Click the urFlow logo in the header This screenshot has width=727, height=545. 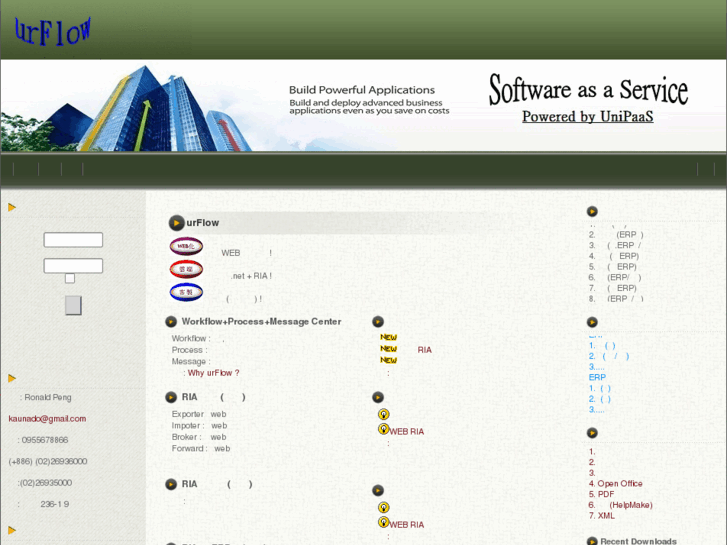[x=52, y=32]
